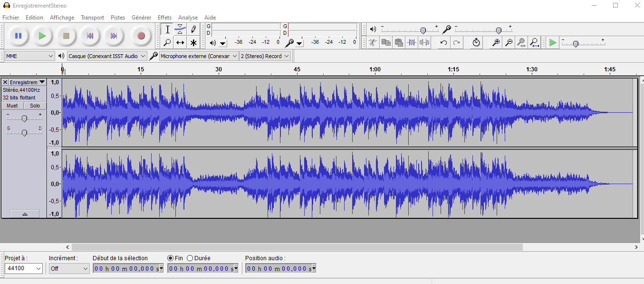Zoom in on the waveform
The height and width of the screenshot is (284, 644).
tap(496, 43)
